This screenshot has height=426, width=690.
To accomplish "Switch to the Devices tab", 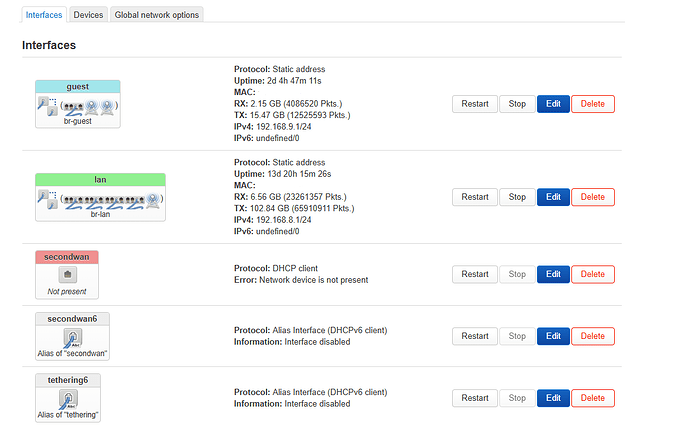I will [88, 14].
